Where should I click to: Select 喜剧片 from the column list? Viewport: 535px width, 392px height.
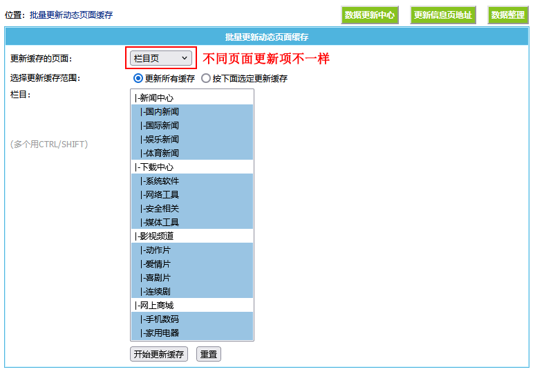tap(156, 278)
